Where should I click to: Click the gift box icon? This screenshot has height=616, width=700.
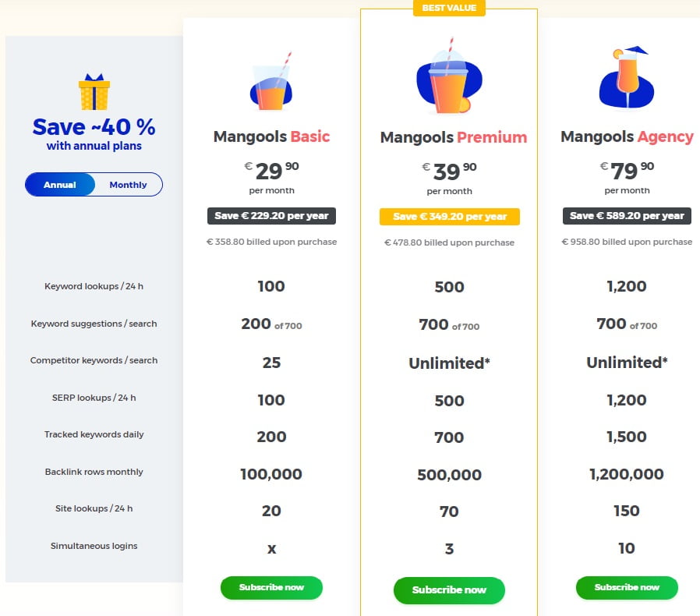(x=94, y=92)
